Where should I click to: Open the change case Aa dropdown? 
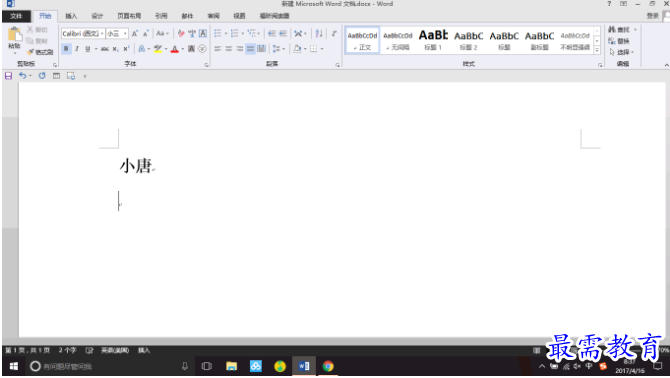click(x=162, y=33)
